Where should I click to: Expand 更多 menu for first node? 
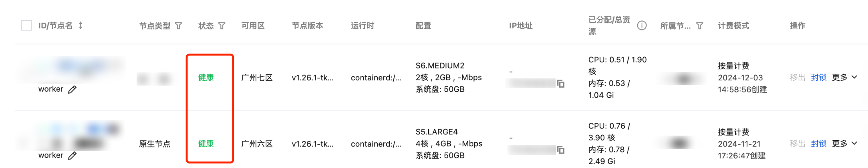pyautogui.click(x=844, y=77)
